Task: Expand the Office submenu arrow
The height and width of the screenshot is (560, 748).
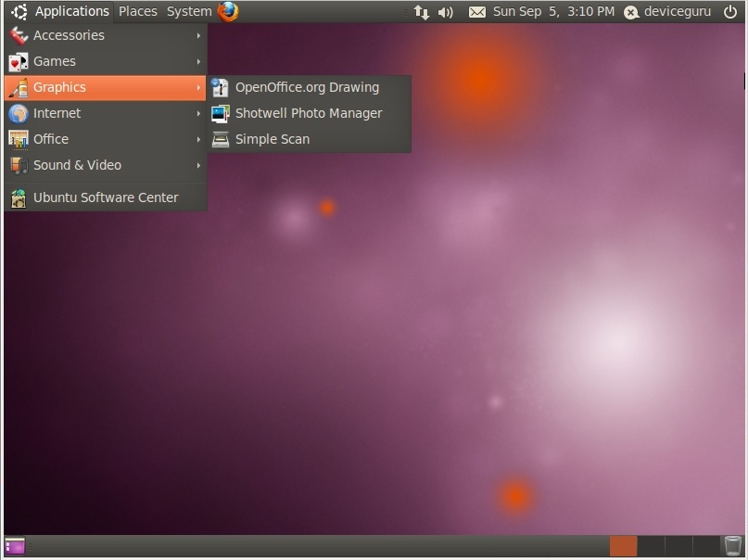Action: coord(198,139)
